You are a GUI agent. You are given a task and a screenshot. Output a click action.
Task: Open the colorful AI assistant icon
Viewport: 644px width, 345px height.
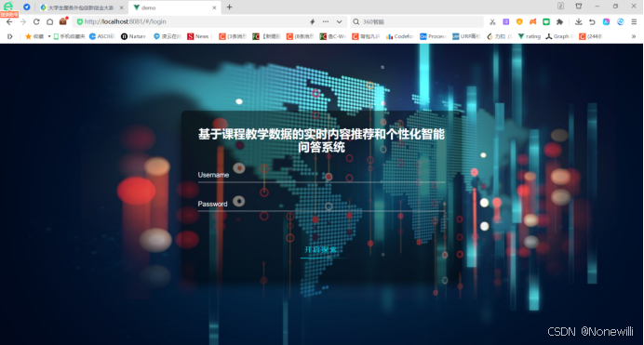[606, 21]
